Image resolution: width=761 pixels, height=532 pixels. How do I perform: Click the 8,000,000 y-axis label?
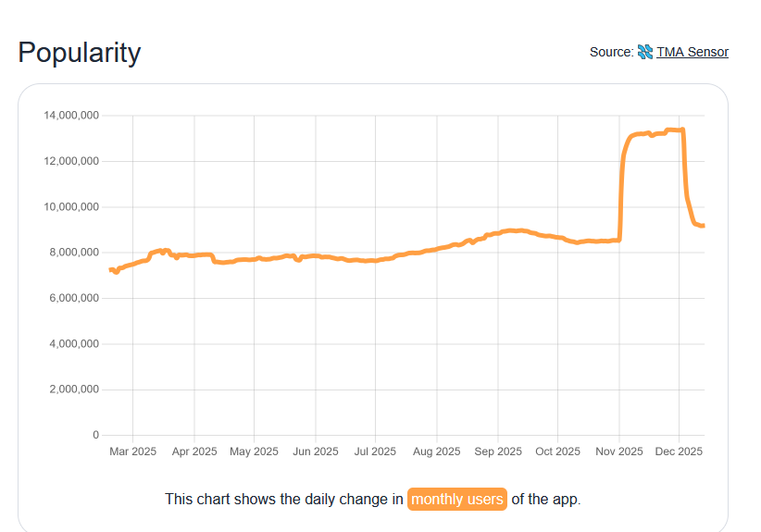74,253
